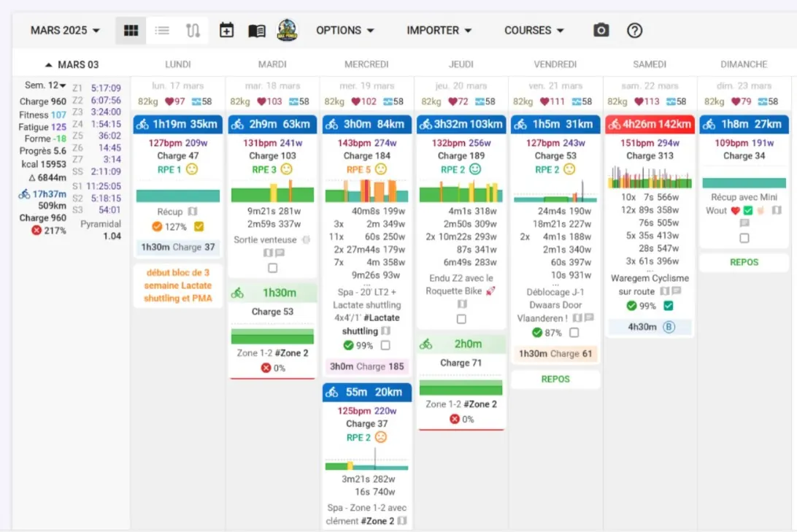797x532 pixels.
Task: Open the orange début bloc de 3 semaine note
Action: click(178, 285)
